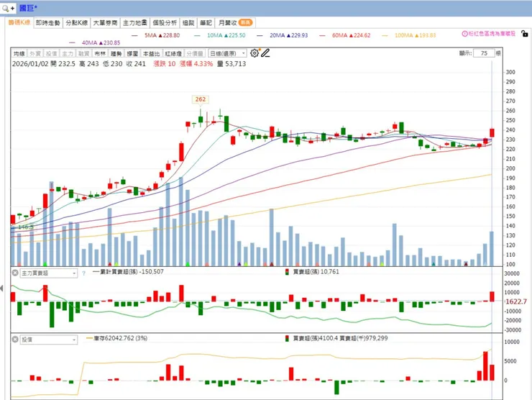
Task: Click the 262 high price label
Action: tap(200, 99)
